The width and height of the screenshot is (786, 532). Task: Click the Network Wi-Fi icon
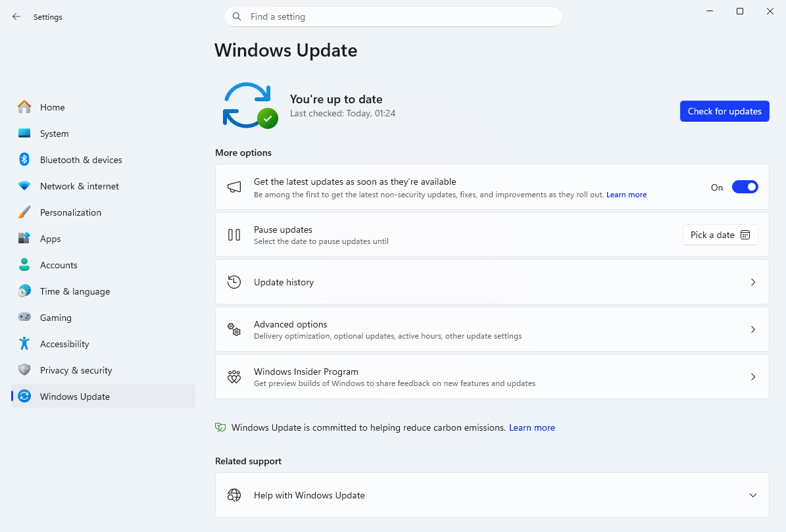pyautogui.click(x=24, y=186)
